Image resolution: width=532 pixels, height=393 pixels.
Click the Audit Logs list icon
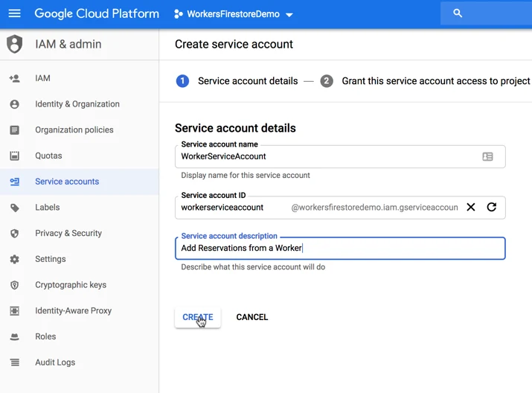tap(15, 362)
